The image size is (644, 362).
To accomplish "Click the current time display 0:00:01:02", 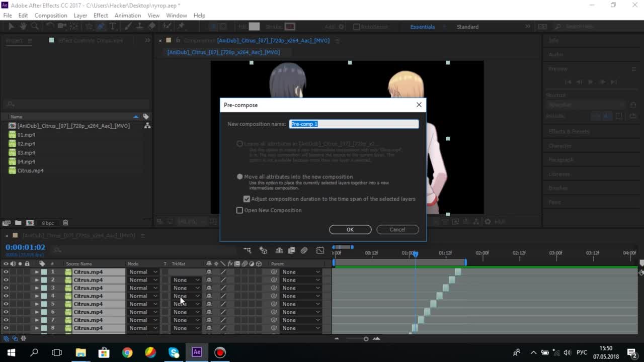I will (25, 247).
